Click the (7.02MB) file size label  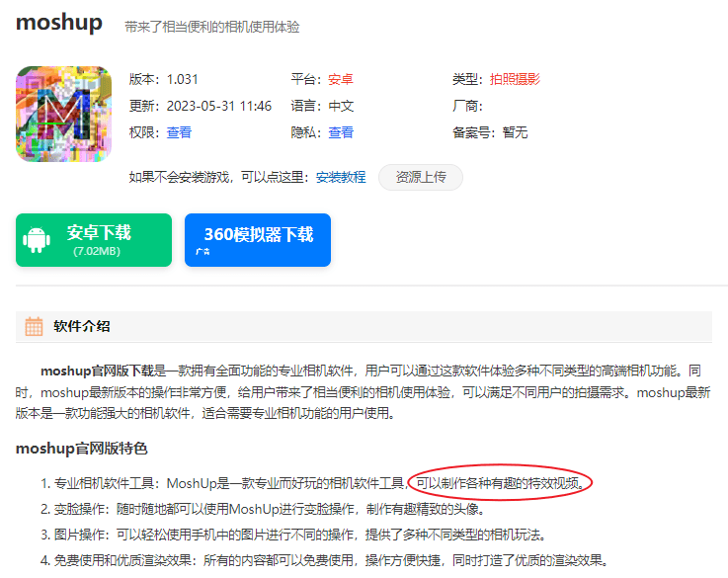[97, 251]
